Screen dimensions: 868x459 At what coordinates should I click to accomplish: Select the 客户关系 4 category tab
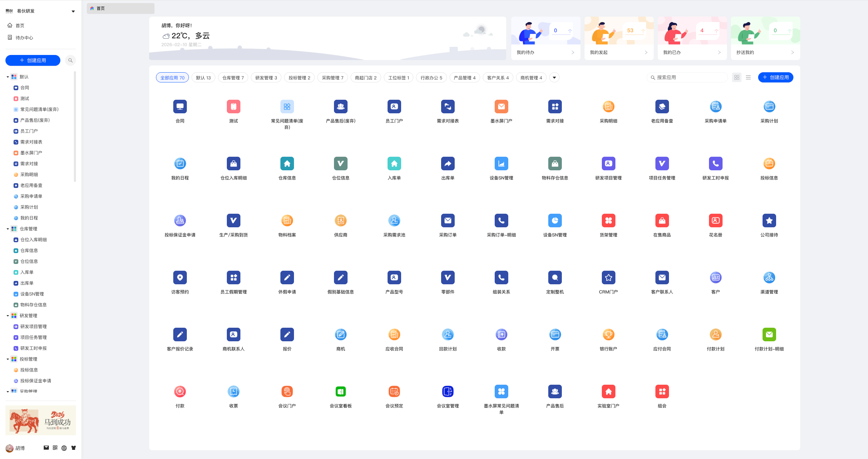pyautogui.click(x=498, y=78)
